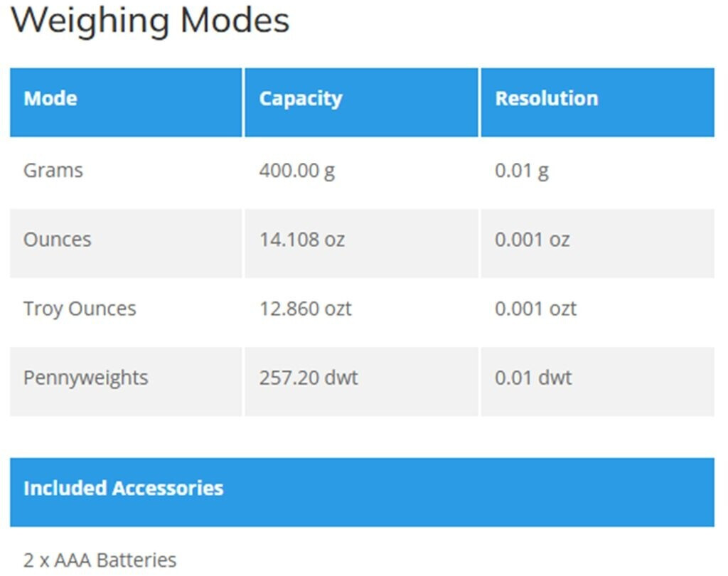
Task: Select the 2 x AAA Batteries entry
Action: [x=100, y=560]
